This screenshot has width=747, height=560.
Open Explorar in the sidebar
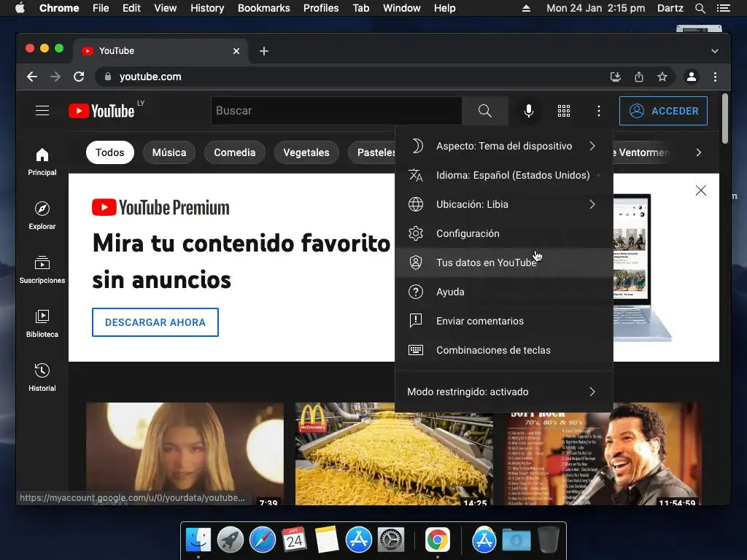42,216
